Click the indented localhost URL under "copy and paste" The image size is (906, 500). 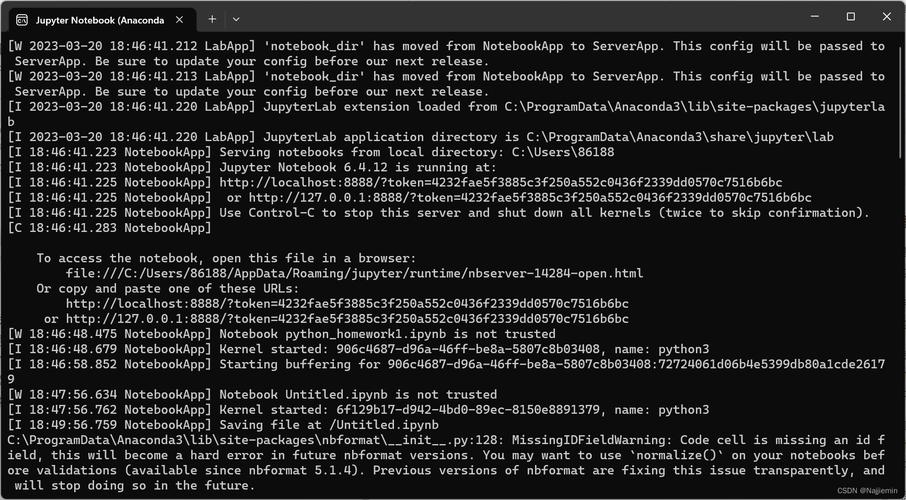click(x=347, y=303)
